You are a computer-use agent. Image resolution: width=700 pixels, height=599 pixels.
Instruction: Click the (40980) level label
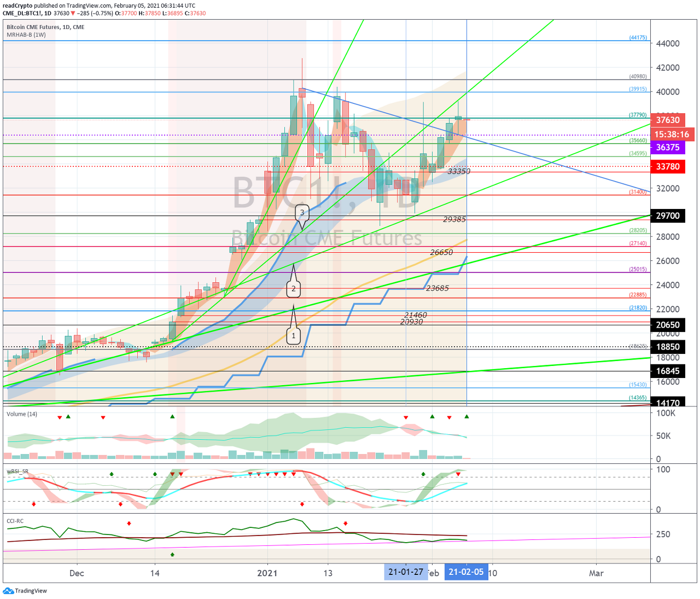point(638,77)
